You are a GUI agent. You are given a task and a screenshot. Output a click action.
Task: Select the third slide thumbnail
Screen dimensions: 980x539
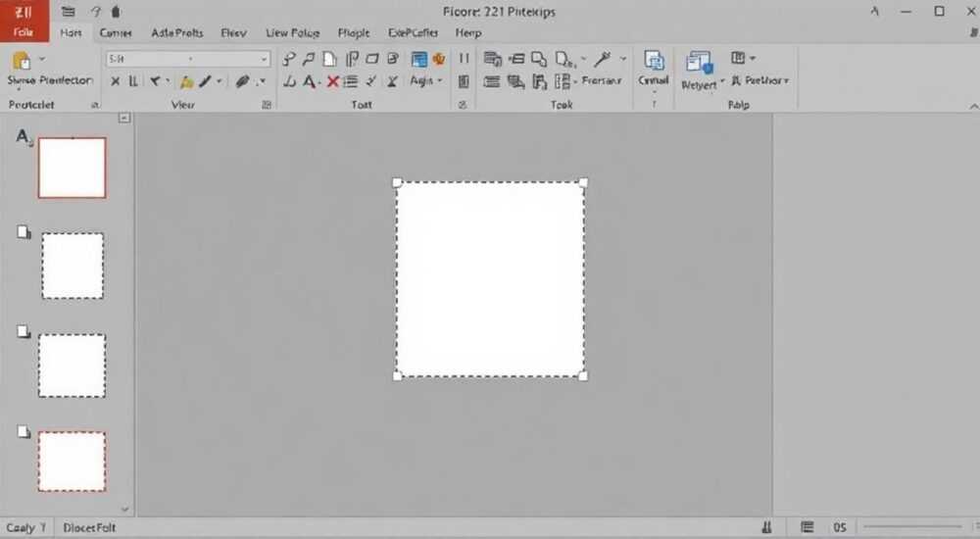72,366
